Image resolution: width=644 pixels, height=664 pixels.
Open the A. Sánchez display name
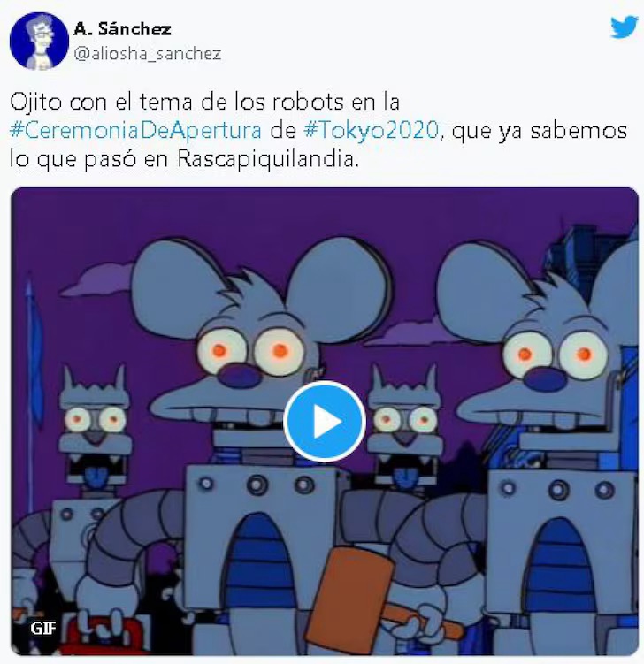coord(122,29)
